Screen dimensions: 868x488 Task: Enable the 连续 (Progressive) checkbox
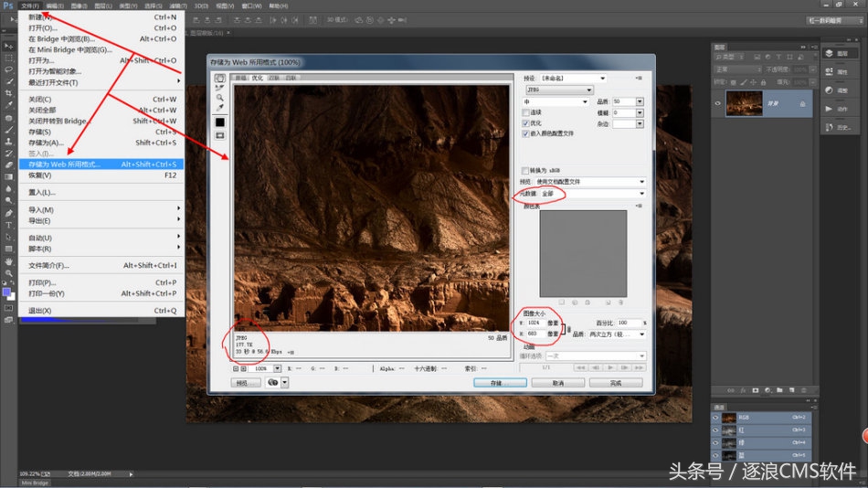pyautogui.click(x=525, y=112)
